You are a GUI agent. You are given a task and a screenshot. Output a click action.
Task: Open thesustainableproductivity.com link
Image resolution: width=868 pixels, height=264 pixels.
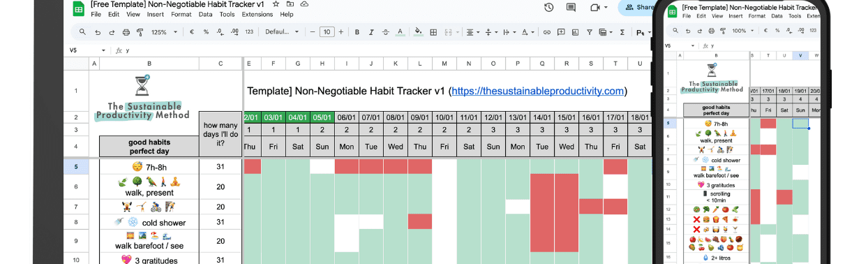(x=537, y=91)
